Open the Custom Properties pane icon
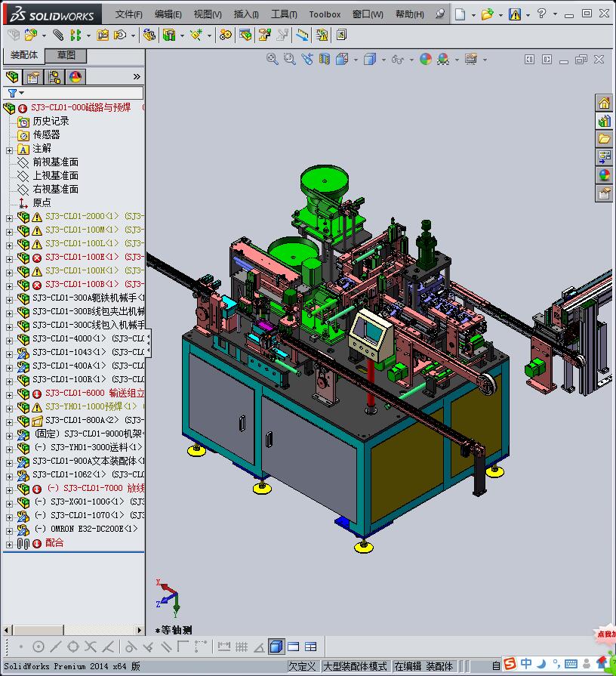616x676 pixels. click(x=604, y=193)
